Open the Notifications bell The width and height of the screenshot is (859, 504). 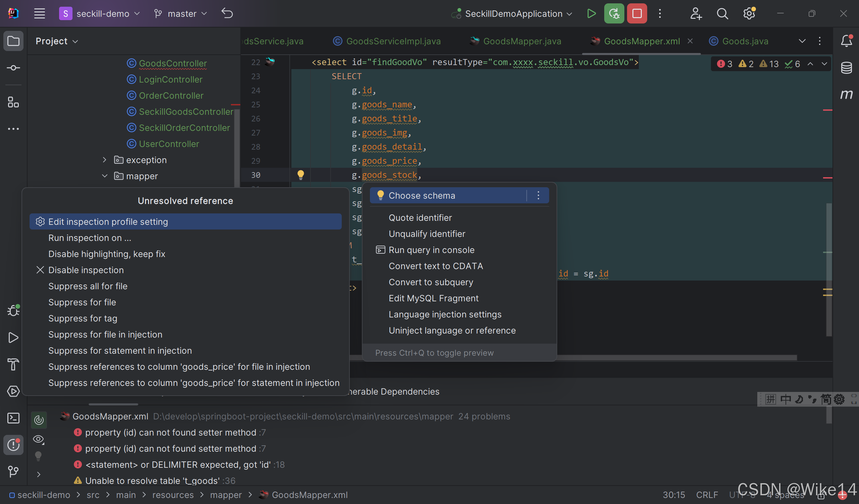click(846, 41)
